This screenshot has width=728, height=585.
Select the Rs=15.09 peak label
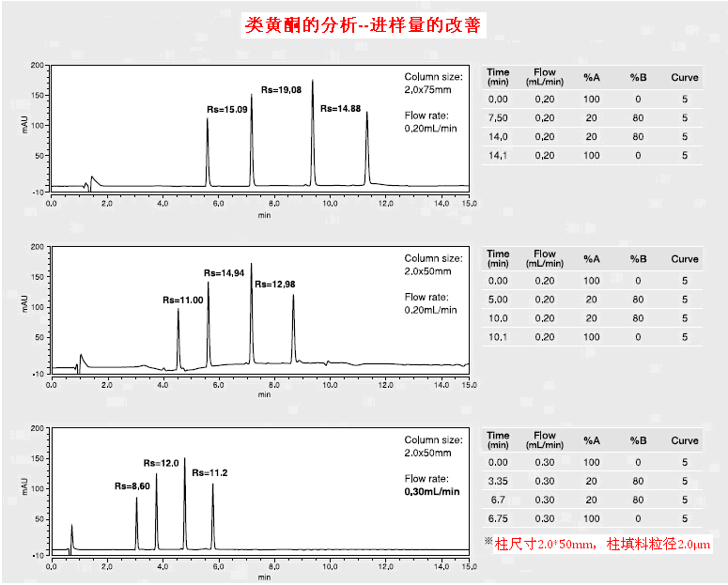227,110
